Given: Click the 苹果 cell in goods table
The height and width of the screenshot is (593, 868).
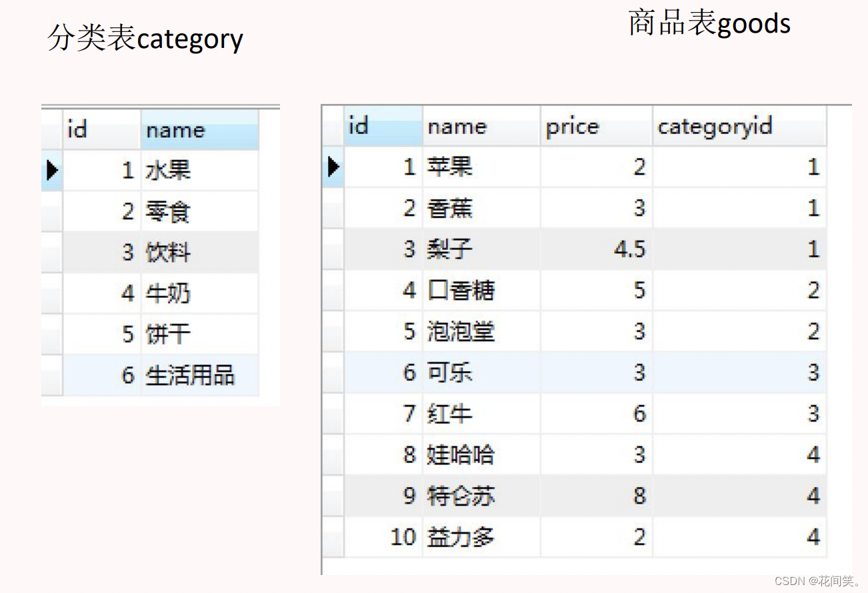Looking at the screenshot, I should click(x=481, y=167).
